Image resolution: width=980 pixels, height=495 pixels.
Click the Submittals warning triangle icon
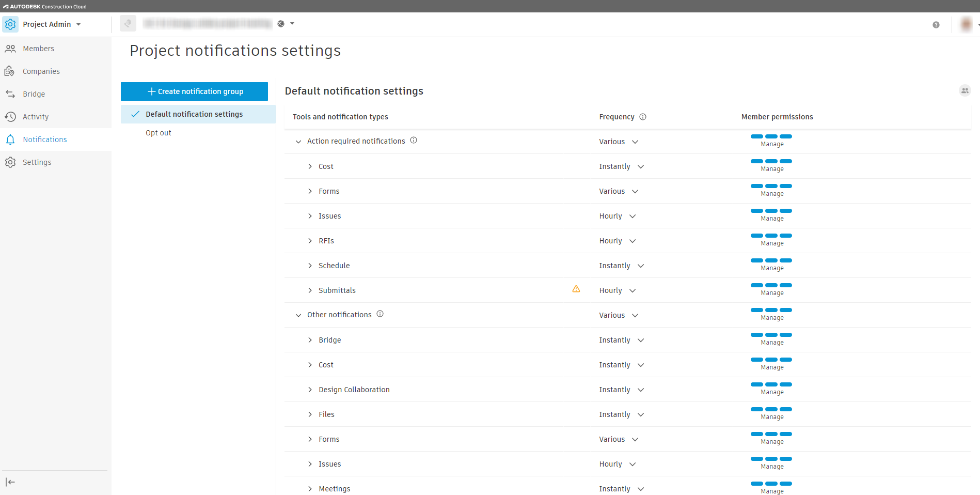point(576,289)
